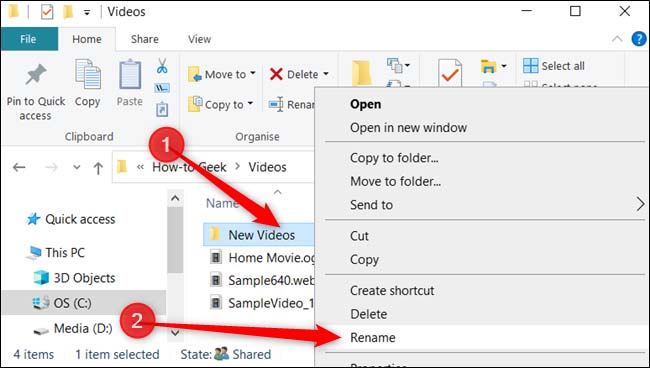The height and width of the screenshot is (368, 650).
Task: Select the Home Movie video file
Action: pos(262,258)
